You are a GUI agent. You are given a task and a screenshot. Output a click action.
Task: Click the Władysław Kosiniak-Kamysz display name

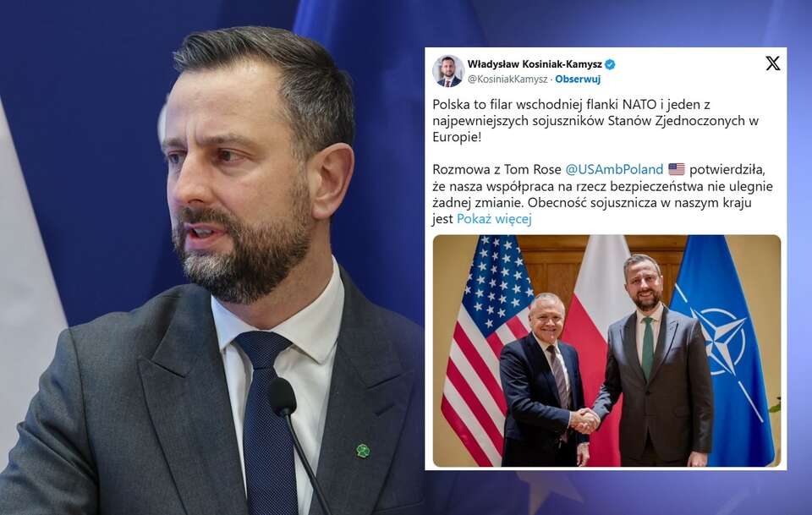click(x=535, y=64)
